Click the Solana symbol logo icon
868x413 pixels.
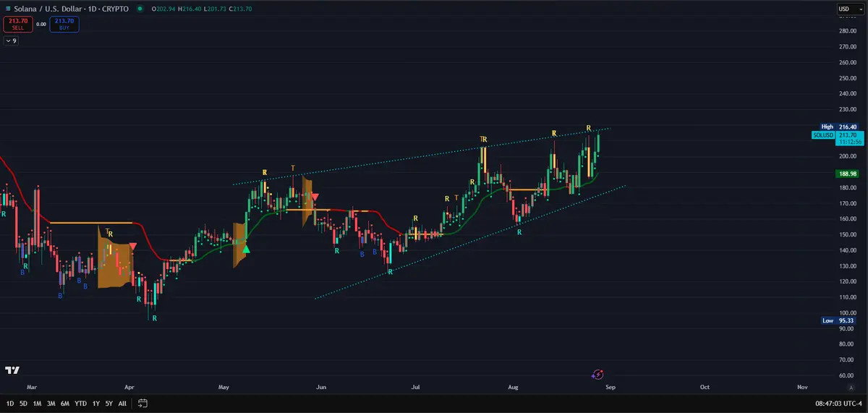[x=7, y=9]
